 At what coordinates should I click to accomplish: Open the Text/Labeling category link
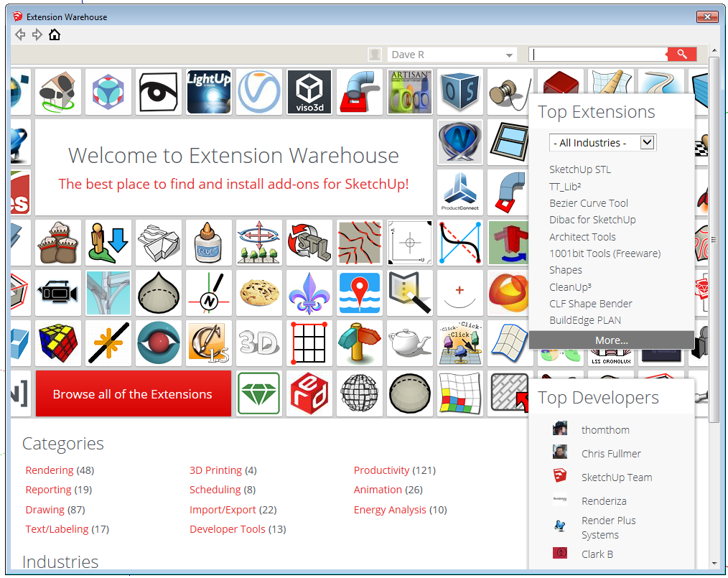pyautogui.click(x=57, y=529)
